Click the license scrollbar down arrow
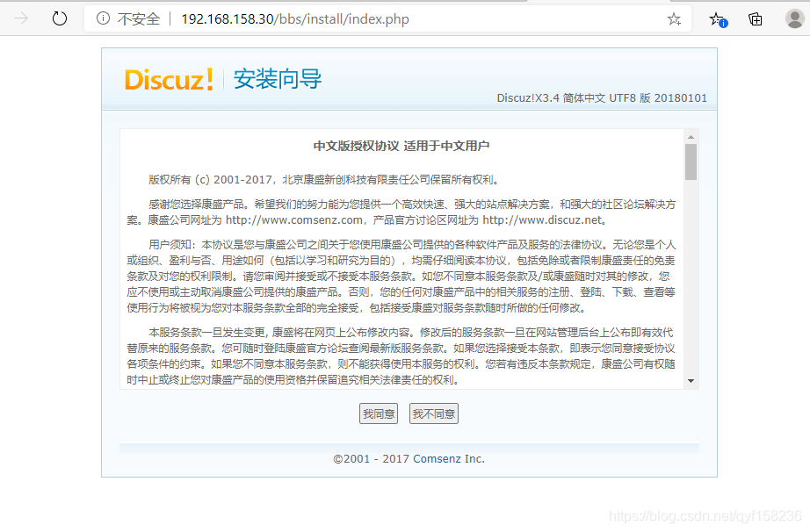 [691, 381]
